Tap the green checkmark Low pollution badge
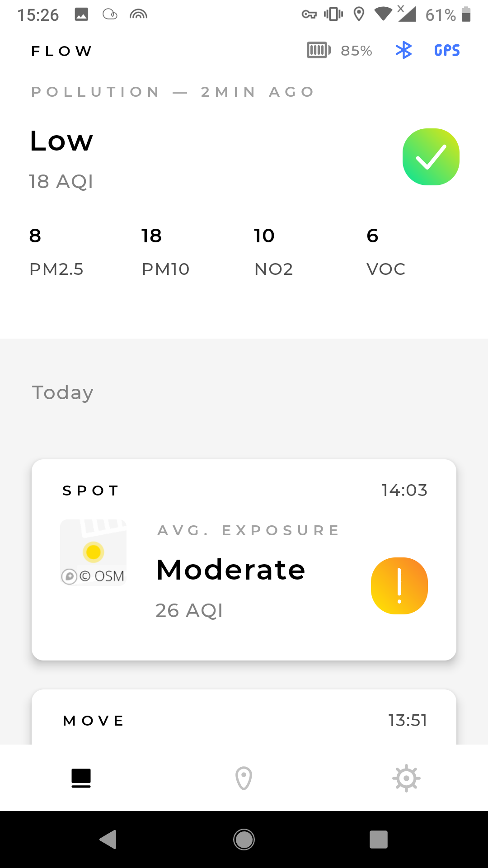The width and height of the screenshot is (488, 868). tap(431, 157)
